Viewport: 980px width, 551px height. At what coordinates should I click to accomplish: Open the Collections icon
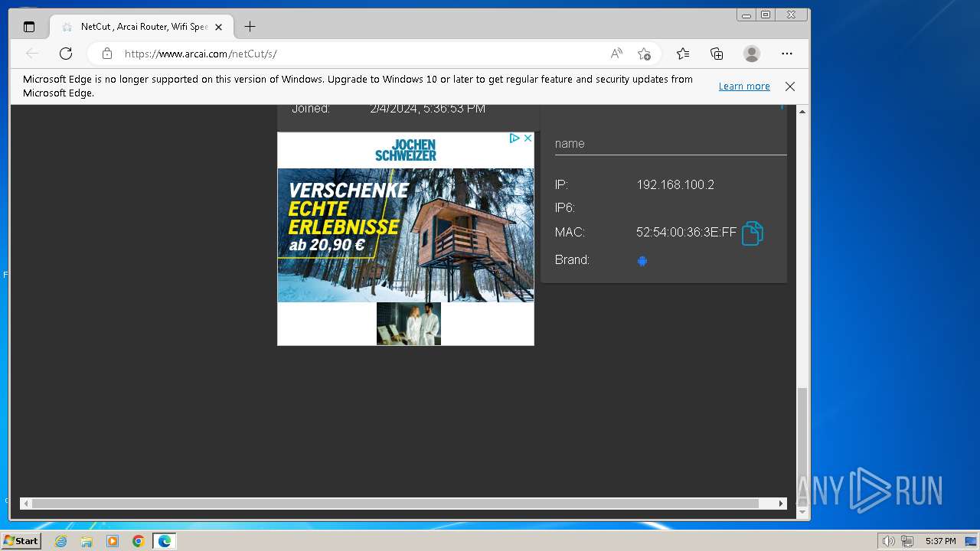717,54
